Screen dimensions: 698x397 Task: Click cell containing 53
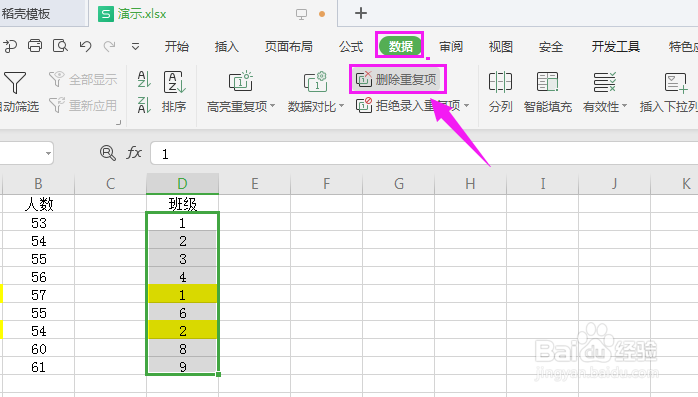coord(38,223)
